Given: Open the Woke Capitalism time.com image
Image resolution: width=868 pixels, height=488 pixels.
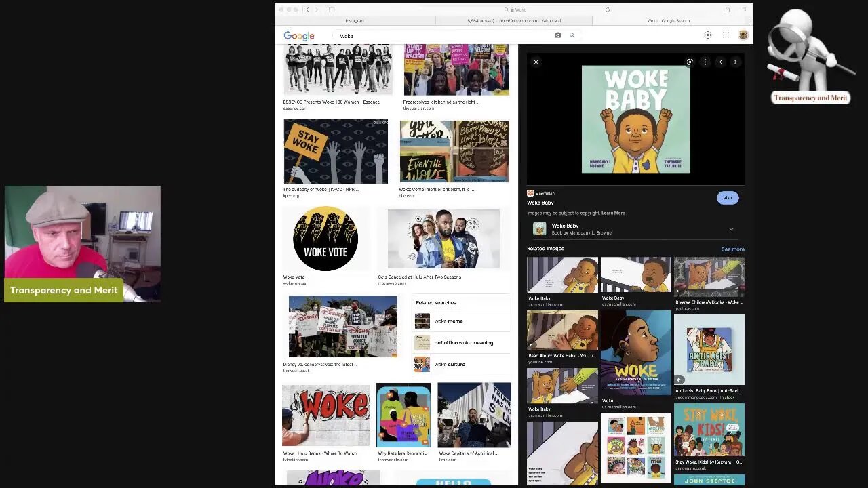Looking at the screenshot, I should [x=474, y=415].
